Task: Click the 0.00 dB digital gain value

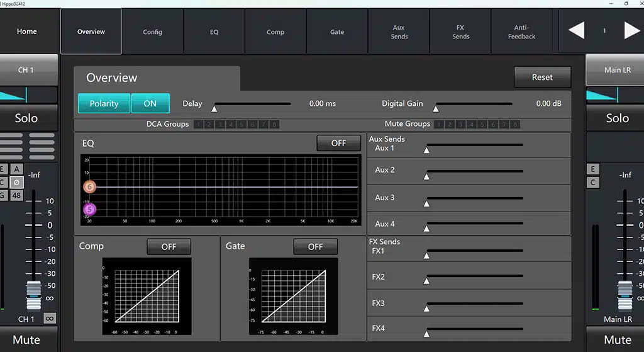Action: point(548,104)
